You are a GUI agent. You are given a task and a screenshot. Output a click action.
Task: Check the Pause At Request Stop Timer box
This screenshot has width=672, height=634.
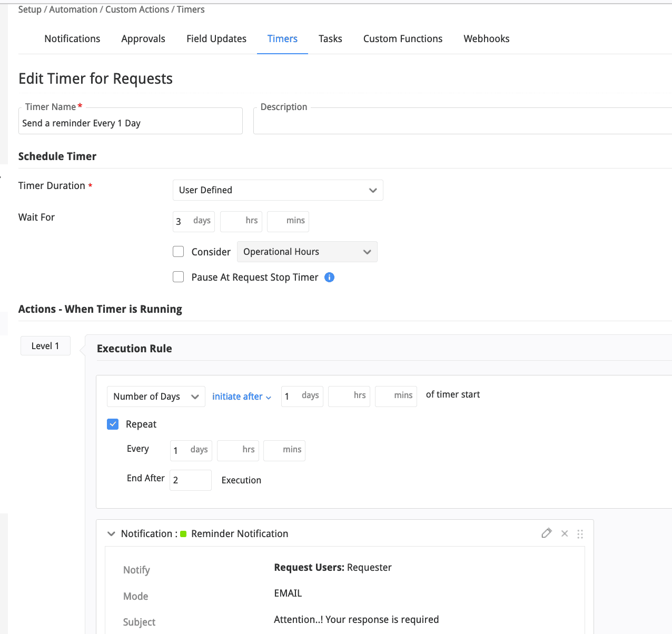(x=179, y=277)
